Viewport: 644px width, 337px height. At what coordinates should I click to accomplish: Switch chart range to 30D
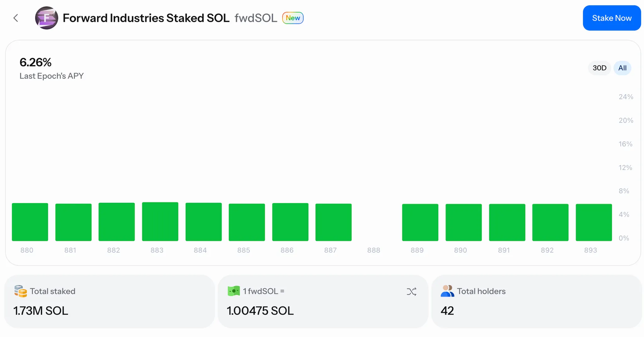tap(599, 68)
